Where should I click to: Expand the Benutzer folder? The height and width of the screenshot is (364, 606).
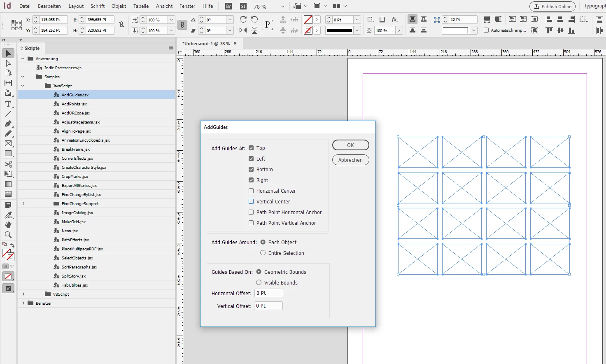pyautogui.click(x=23, y=303)
